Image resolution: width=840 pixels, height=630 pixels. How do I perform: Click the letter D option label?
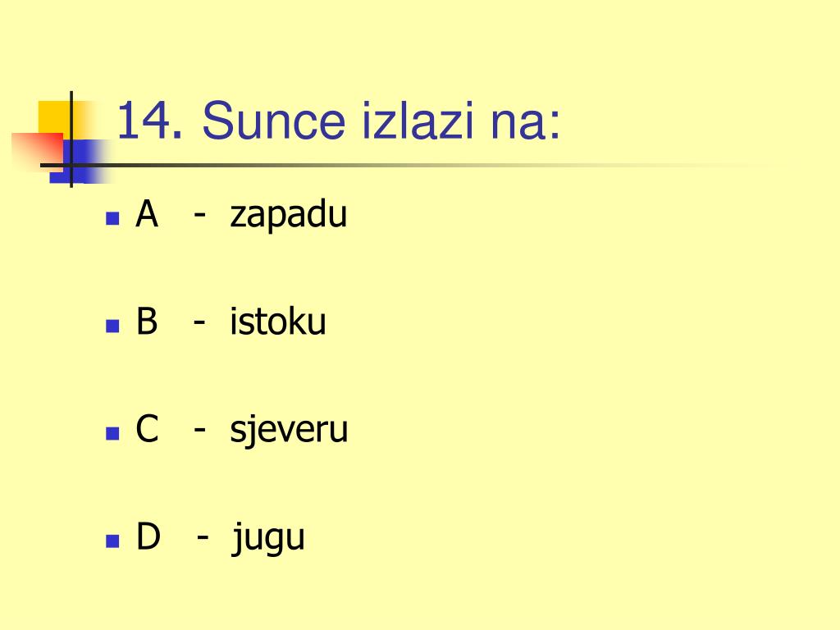(148, 536)
